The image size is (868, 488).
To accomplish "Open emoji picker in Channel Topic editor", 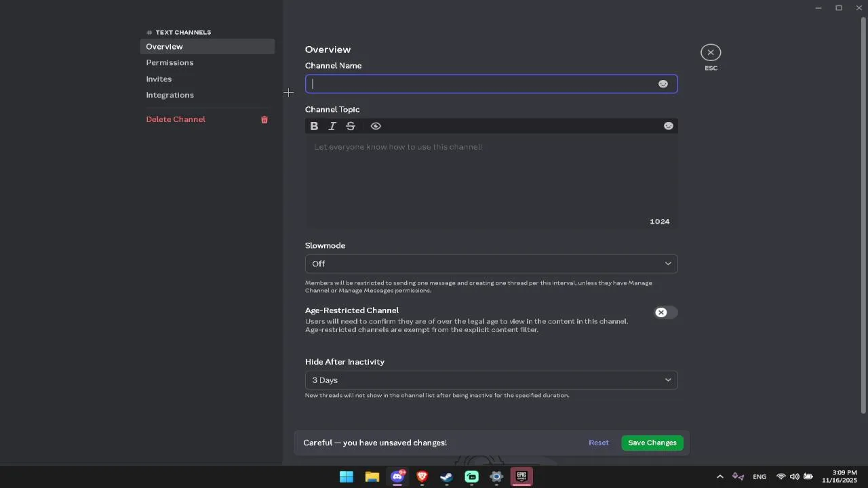I will pos(669,126).
